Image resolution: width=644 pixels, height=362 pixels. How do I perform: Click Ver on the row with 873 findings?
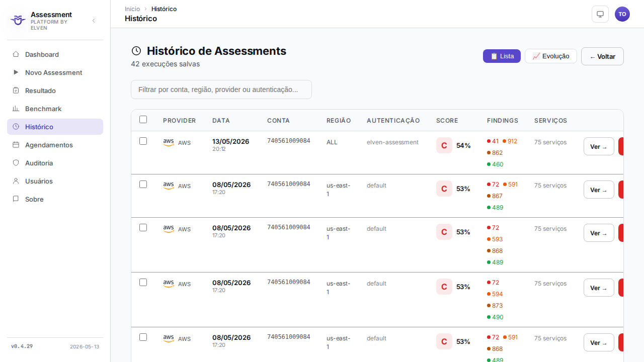(x=599, y=288)
